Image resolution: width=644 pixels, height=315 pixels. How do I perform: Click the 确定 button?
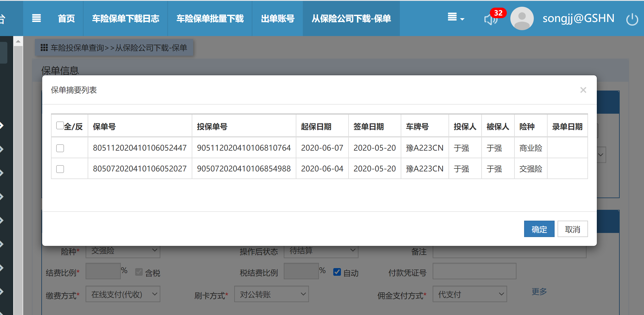pos(539,229)
